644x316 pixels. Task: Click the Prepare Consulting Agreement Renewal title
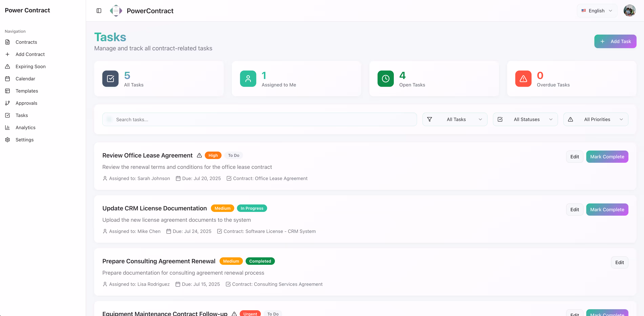tap(159, 261)
